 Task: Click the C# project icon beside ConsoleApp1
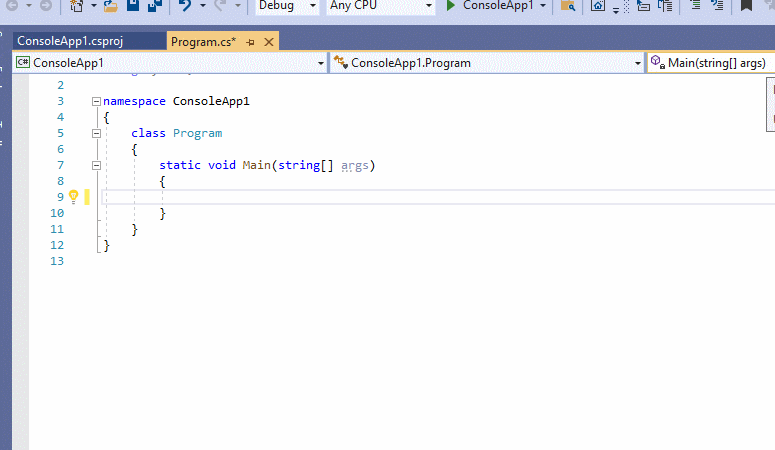23,62
